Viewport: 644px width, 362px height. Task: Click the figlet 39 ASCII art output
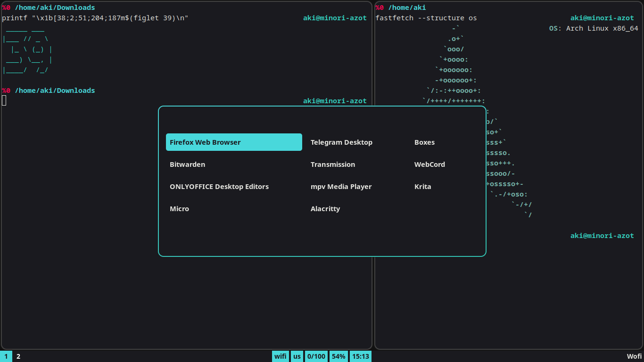[x=27, y=49]
